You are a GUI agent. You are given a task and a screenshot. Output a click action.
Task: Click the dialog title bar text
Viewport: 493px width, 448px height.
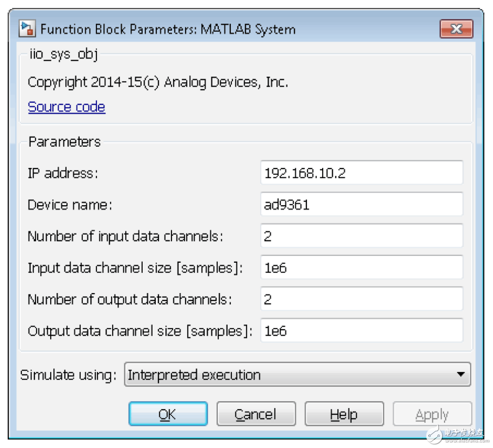168,30
